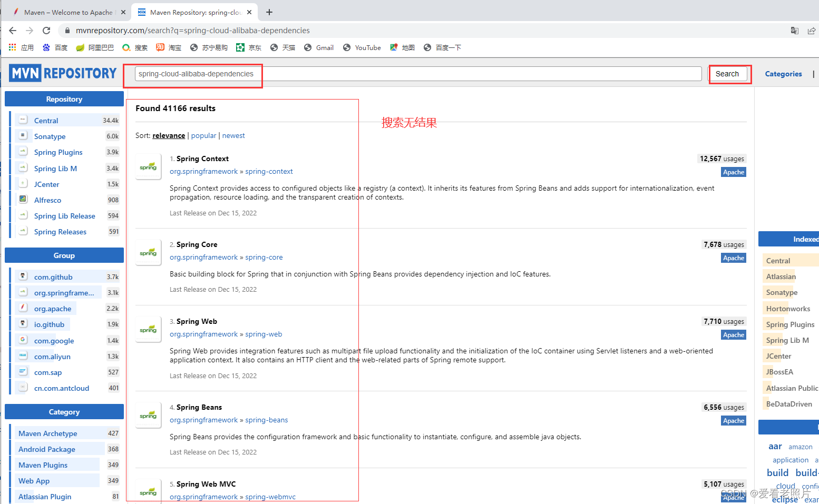Image resolution: width=819 pixels, height=504 pixels.
Task: Click the org.apache feather icon
Action: pyautogui.click(x=23, y=308)
